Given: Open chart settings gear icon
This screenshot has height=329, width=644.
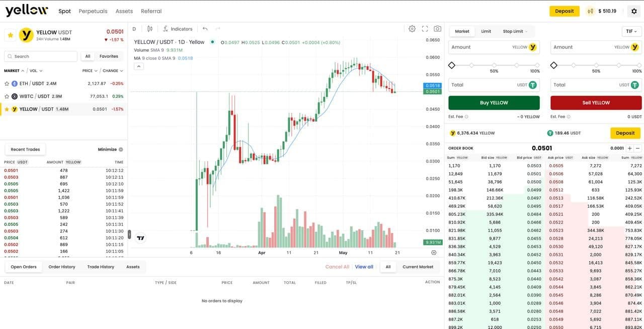Looking at the screenshot, I should click(x=412, y=29).
